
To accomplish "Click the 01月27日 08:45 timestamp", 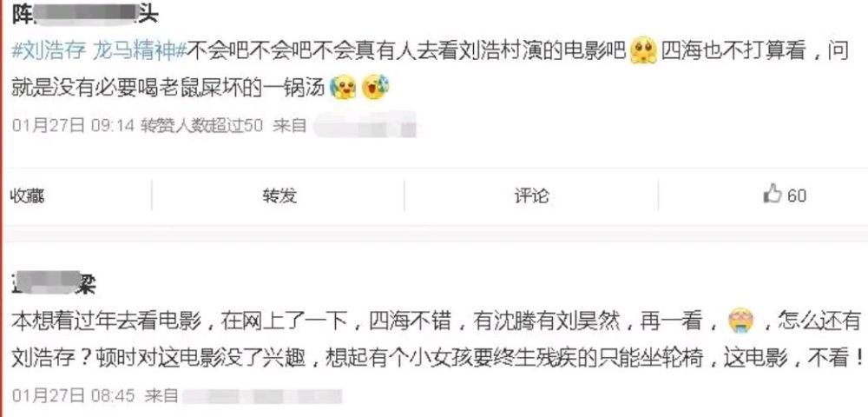I will (73, 395).
